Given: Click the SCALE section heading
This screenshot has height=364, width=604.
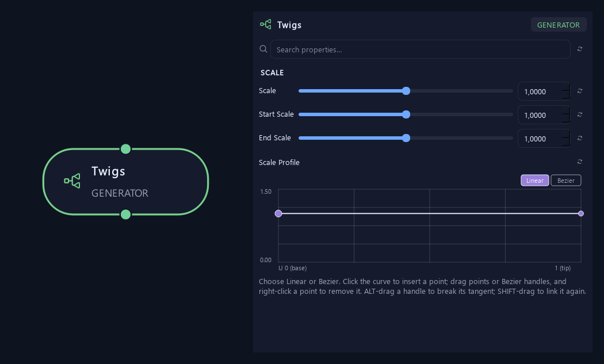Looking at the screenshot, I should (x=272, y=73).
